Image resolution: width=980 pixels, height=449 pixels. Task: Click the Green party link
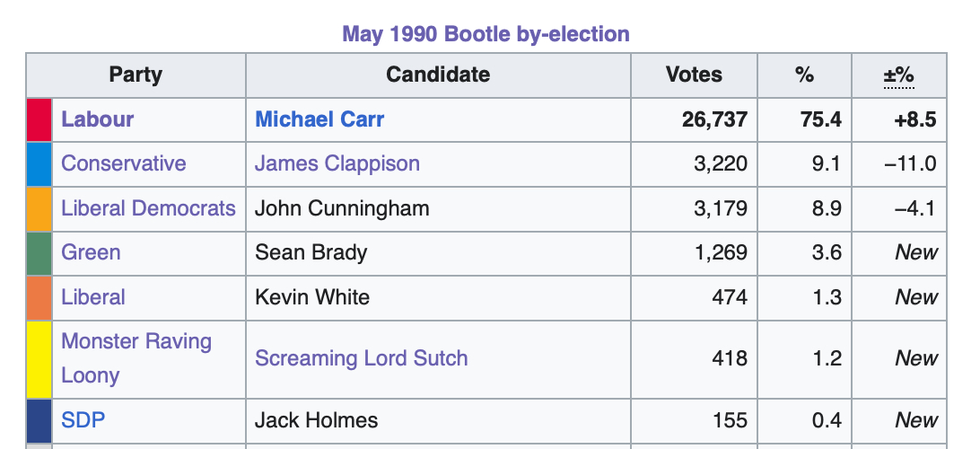pyautogui.click(x=90, y=252)
